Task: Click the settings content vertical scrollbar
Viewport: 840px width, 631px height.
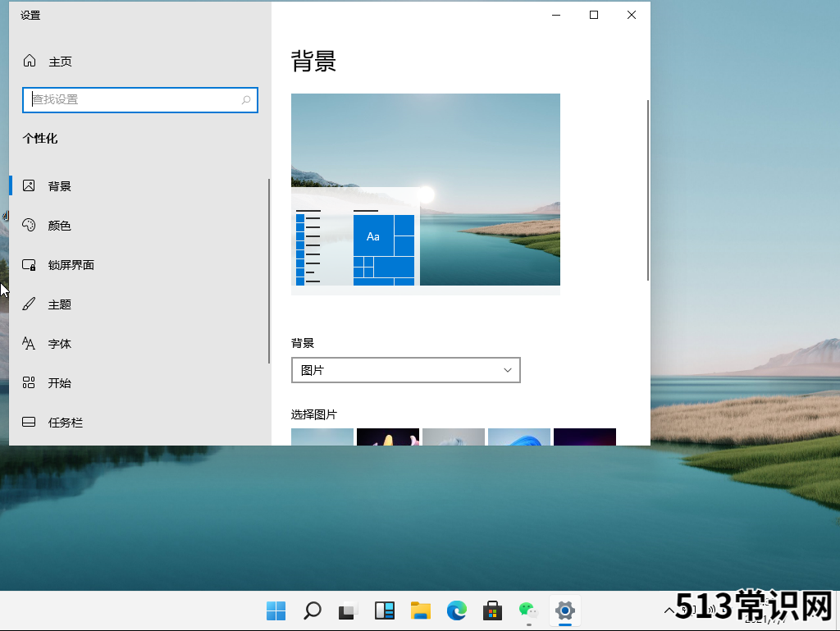Action: click(648, 190)
